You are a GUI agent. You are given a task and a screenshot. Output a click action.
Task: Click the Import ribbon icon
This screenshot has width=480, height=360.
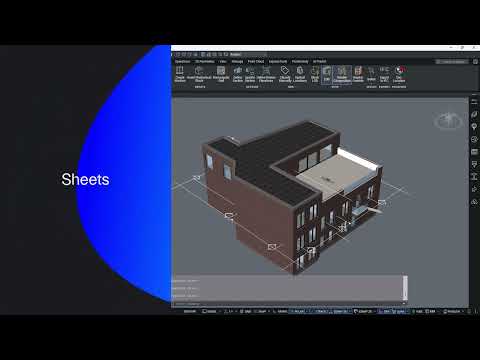point(371,74)
